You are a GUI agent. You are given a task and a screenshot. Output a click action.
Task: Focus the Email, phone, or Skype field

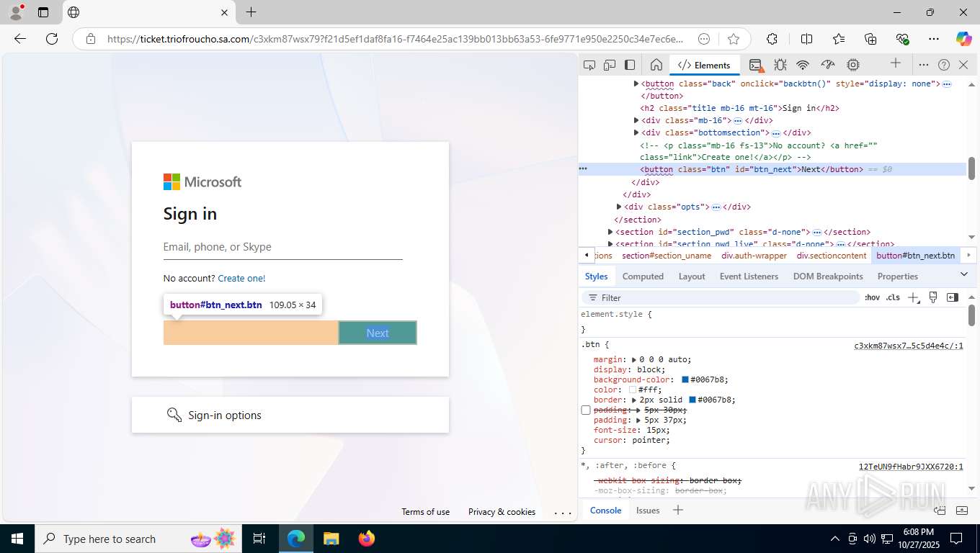282,247
